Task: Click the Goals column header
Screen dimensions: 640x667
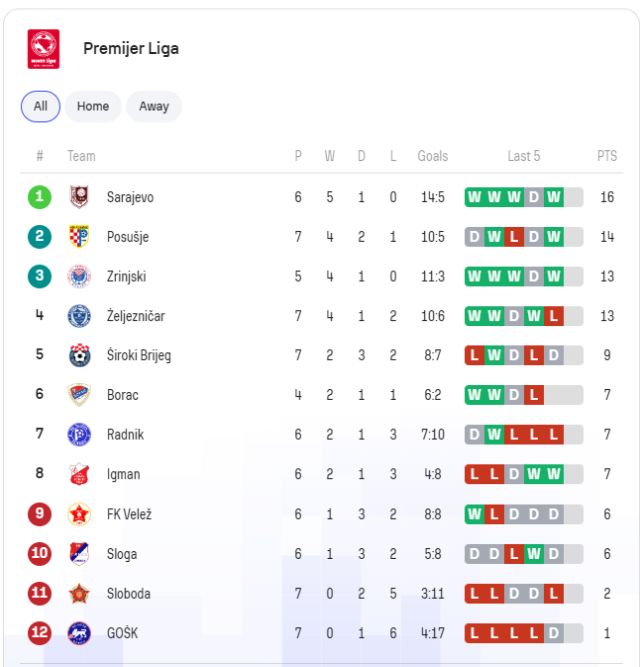Action: pyautogui.click(x=433, y=156)
